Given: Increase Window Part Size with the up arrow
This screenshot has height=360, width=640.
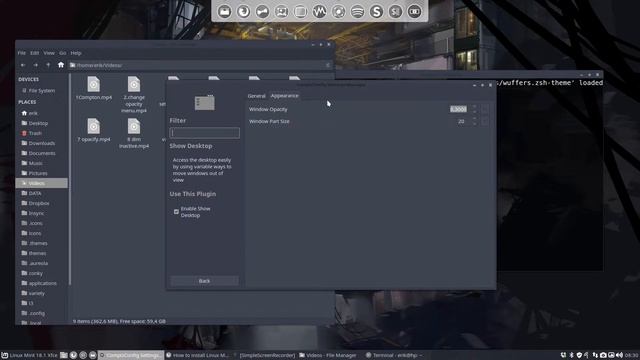Looking at the screenshot, I should coord(474,119).
